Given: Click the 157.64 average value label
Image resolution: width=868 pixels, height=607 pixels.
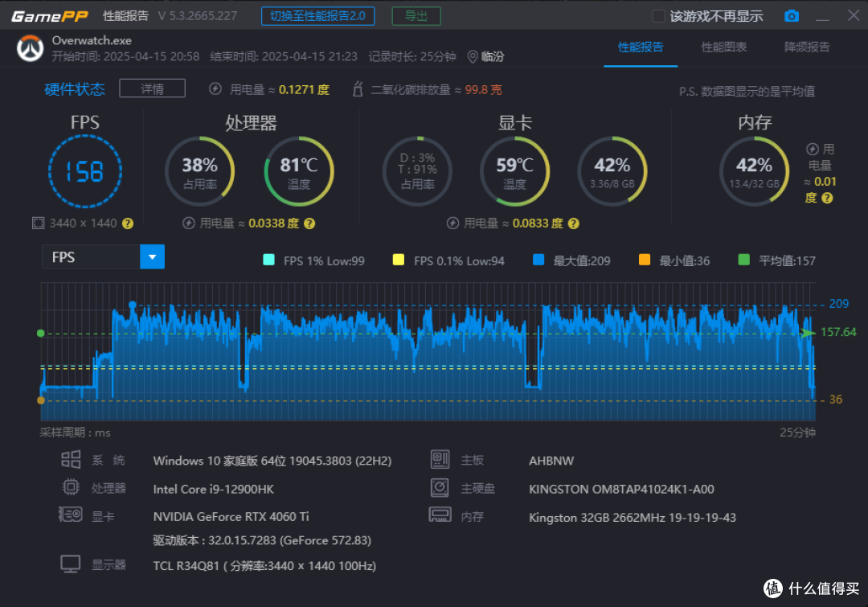Looking at the screenshot, I should coord(838,332).
